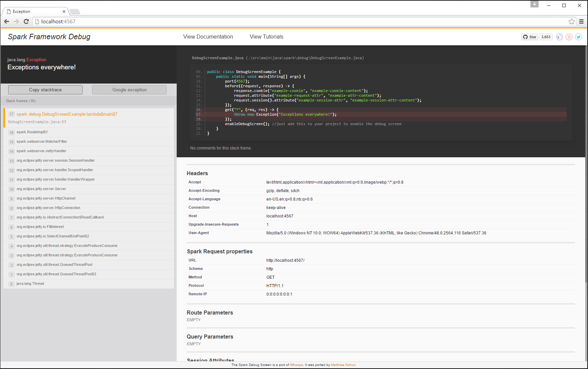This screenshot has height=369, width=588.
Task: Open View Tutorials link
Action: pyautogui.click(x=266, y=37)
